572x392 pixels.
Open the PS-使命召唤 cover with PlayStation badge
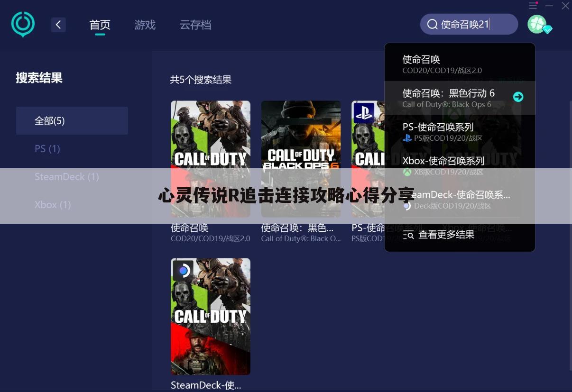368,159
